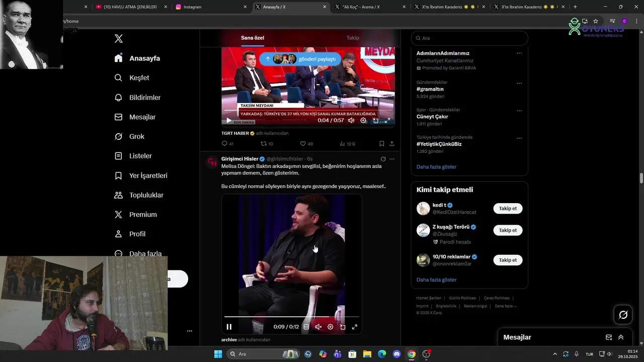Open Yer İşaretleri bookmarks
Image resolution: width=644 pixels, height=362 pixels.
(x=141, y=175)
